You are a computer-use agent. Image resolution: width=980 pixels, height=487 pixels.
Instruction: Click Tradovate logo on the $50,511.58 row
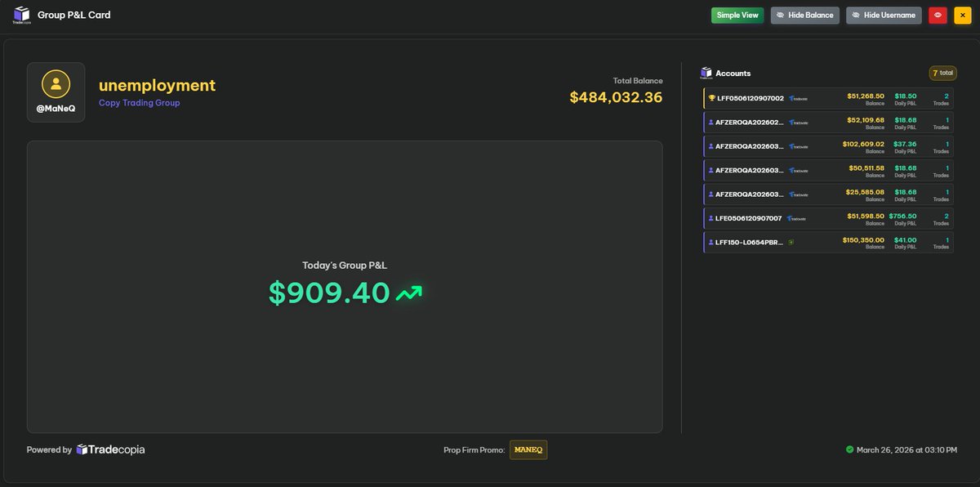coord(800,170)
